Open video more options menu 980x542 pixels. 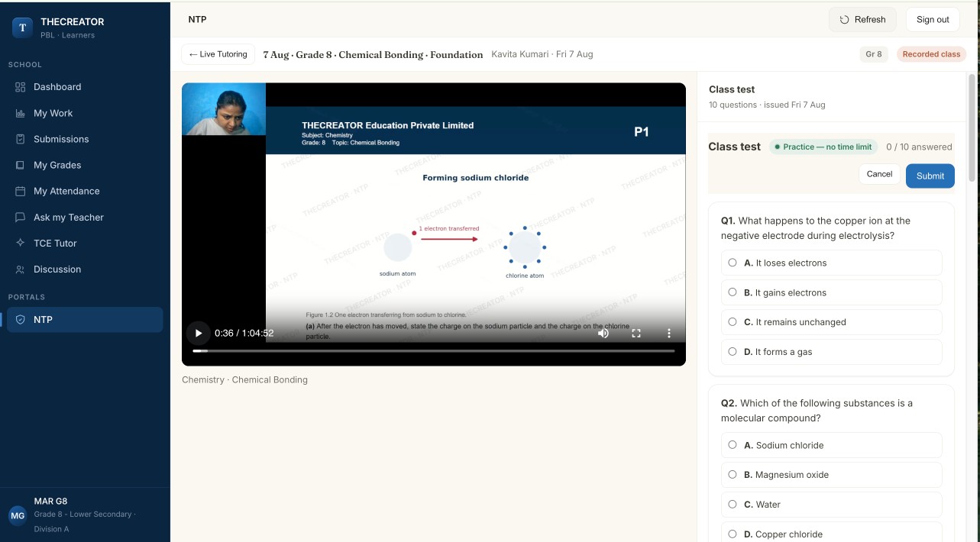point(669,333)
